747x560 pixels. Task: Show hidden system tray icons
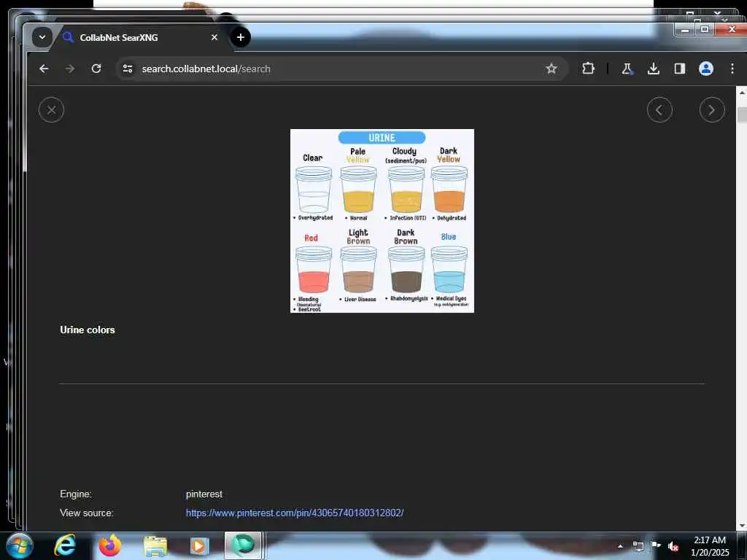point(620,546)
